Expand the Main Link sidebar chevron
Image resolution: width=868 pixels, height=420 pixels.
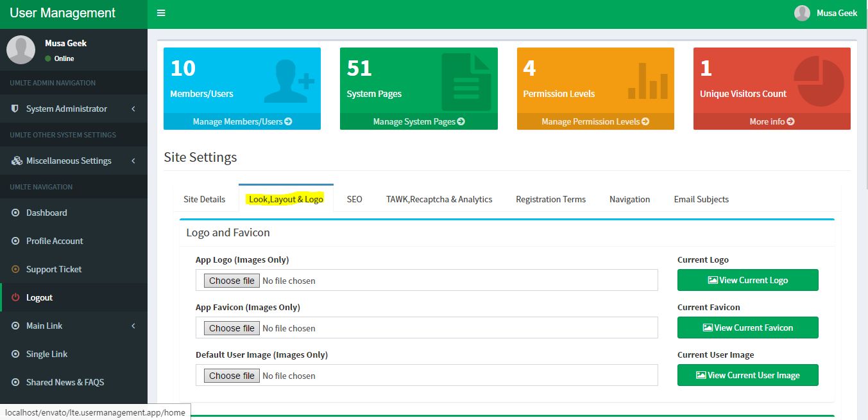click(x=133, y=326)
